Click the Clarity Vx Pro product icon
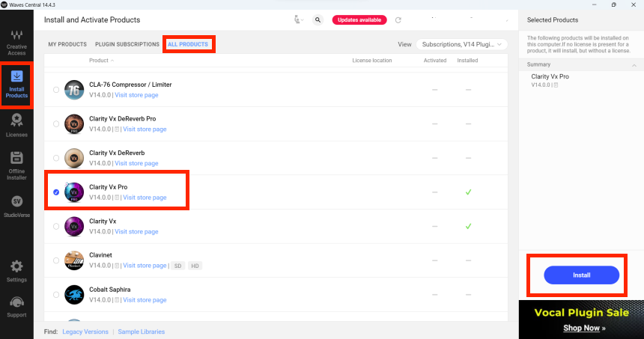The image size is (644, 339). (74, 192)
